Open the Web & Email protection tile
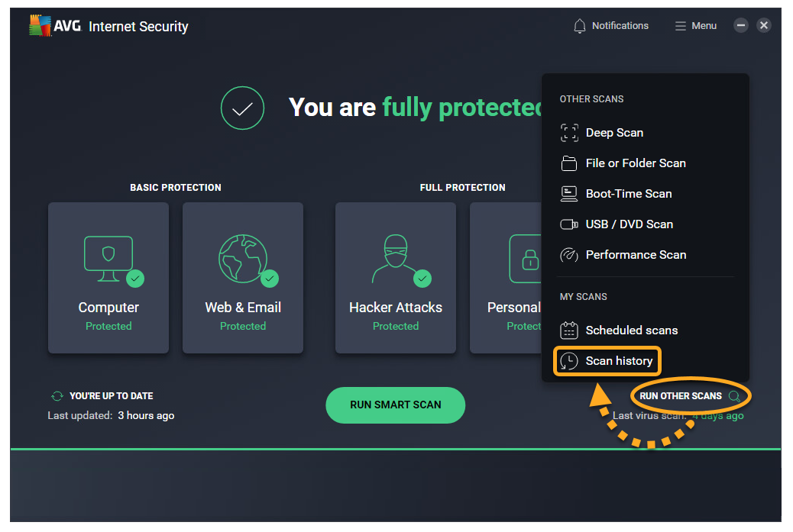Viewport: 793px width, 532px height. 243,278
